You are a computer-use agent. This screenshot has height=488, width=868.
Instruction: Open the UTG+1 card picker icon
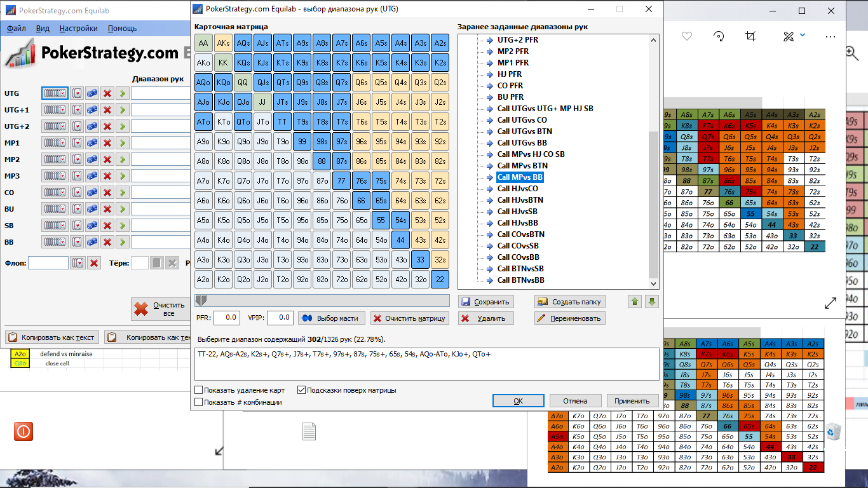pyautogui.click(x=77, y=110)
